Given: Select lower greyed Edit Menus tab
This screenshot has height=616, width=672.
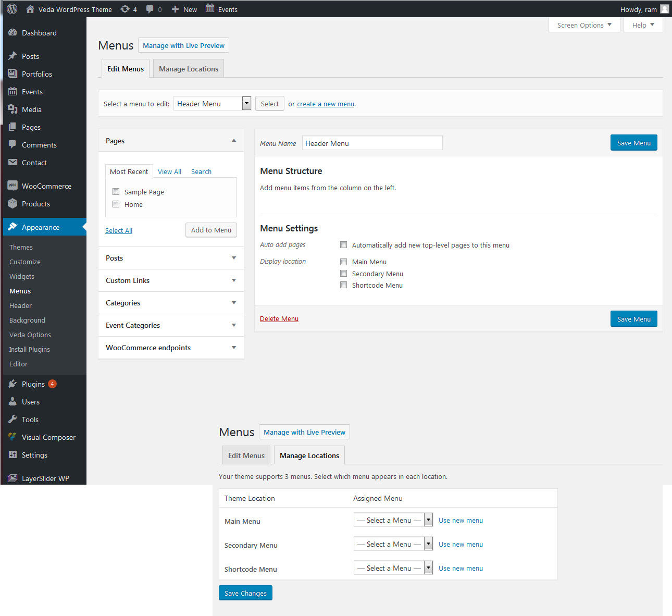Looking at the screenshot, I should (x=246, y=455).
